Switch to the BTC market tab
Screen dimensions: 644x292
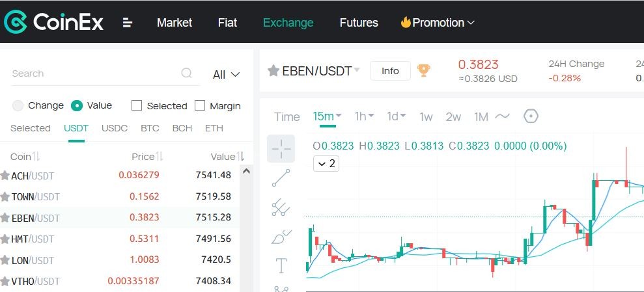150,128
